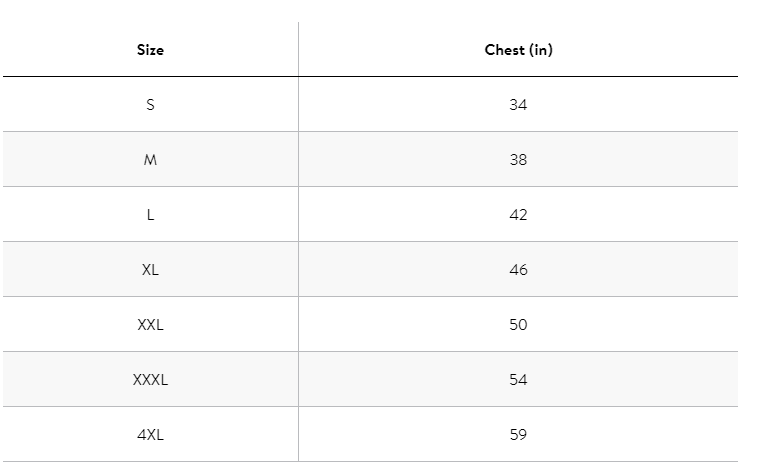Select the XL size cell
The height and width of the screenshot is (463, 759).
point(150,270)
